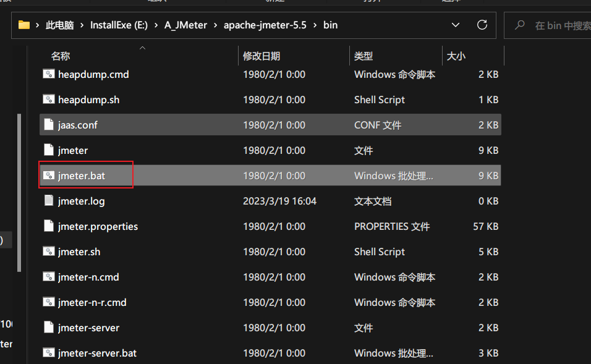
Task: Click the jmeter.bat file icon
Action: [49, 176]
